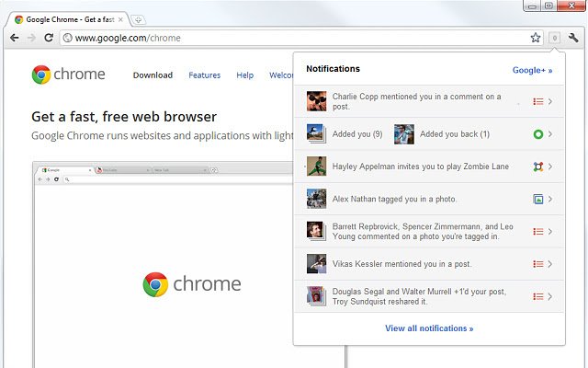Open the Help navigation item
The image size is (588, 368).
click(244, 75)
